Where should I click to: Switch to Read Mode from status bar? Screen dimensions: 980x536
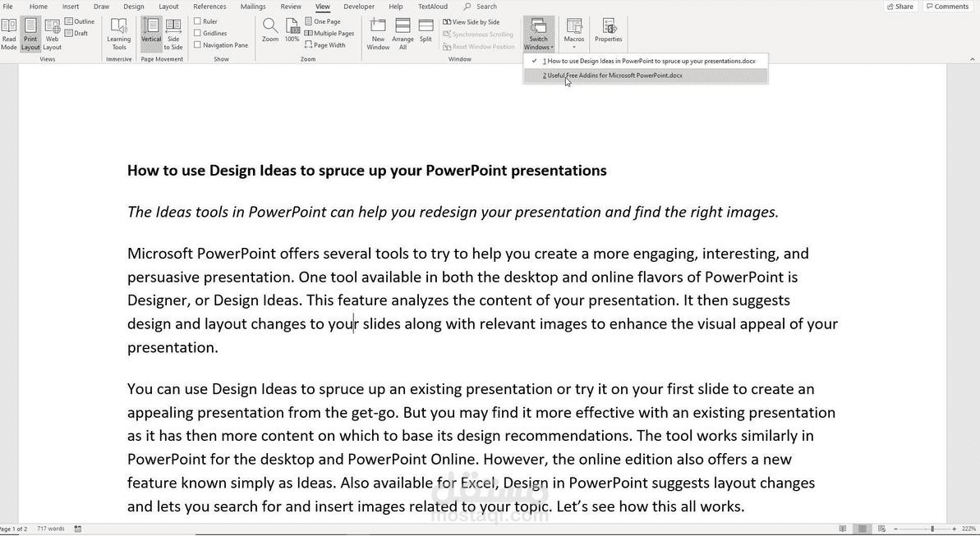coord(843,529)
